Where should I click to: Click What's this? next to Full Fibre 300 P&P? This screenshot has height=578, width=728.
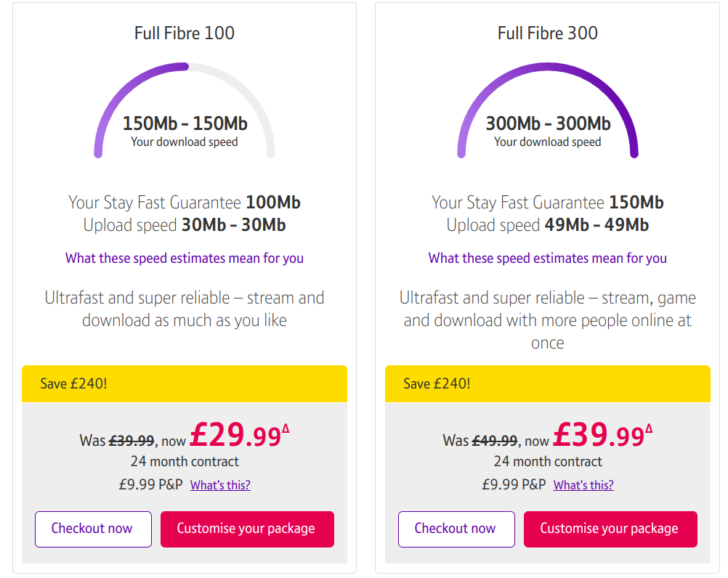[x=583, y=484]
